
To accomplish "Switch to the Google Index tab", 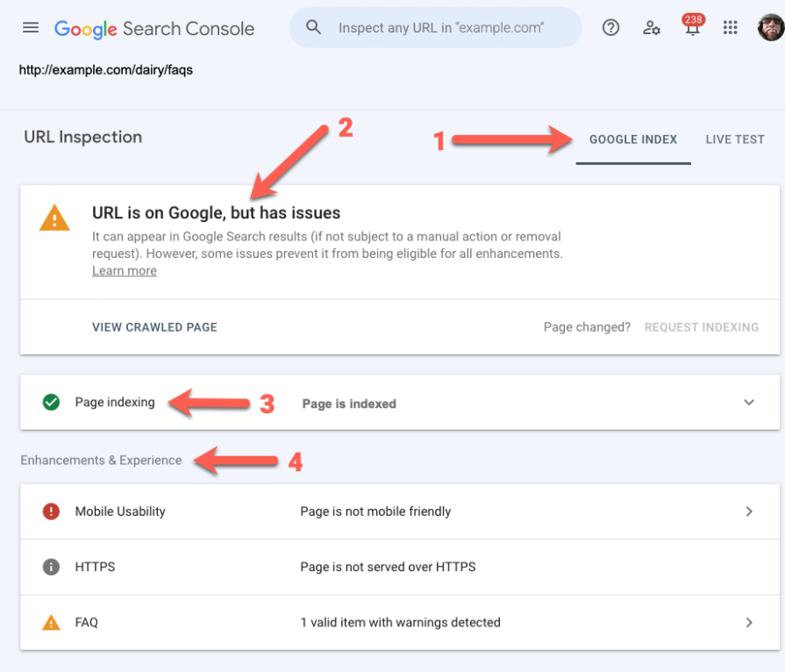I will click(633, 139).
